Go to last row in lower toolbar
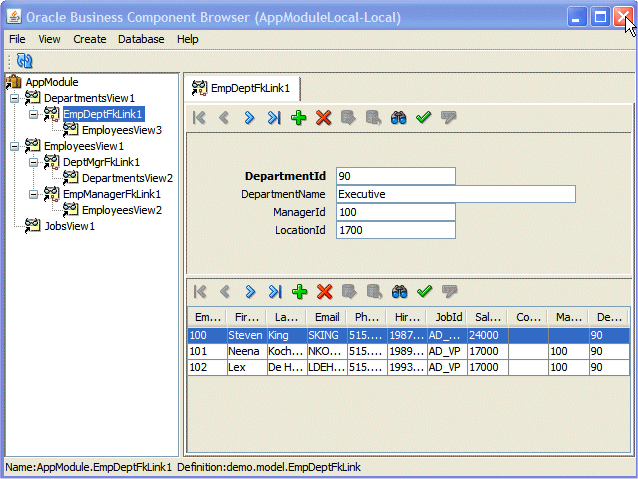The width and height of the screenshot is (638, 479). (x=275, y=292)
